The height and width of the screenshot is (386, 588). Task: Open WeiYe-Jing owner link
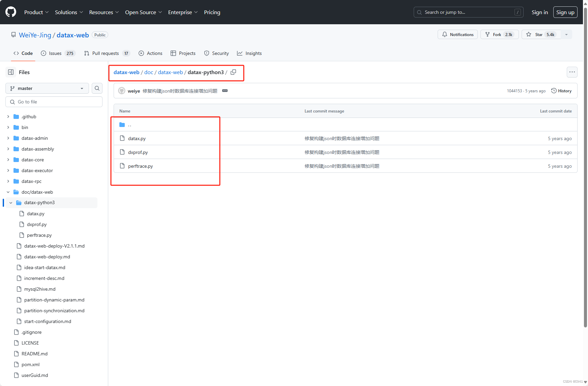coord(35,35)
